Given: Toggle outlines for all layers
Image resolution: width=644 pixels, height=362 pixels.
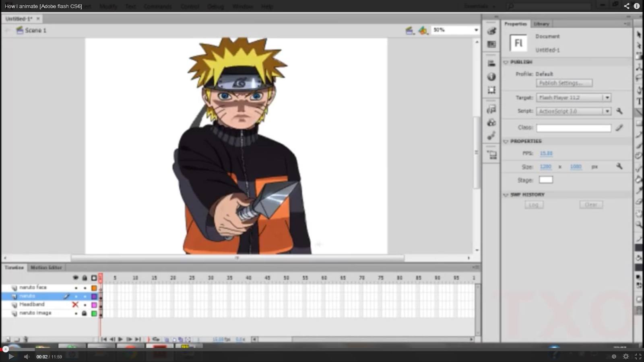Looking at the screenshot, I should click(94, 278).
